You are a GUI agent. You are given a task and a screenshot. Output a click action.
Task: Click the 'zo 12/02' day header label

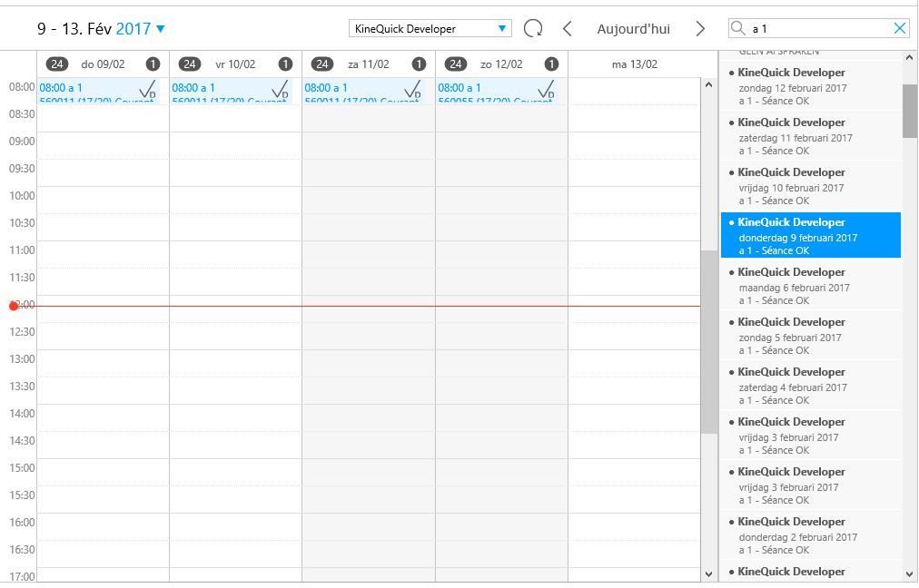click(501, 64)
